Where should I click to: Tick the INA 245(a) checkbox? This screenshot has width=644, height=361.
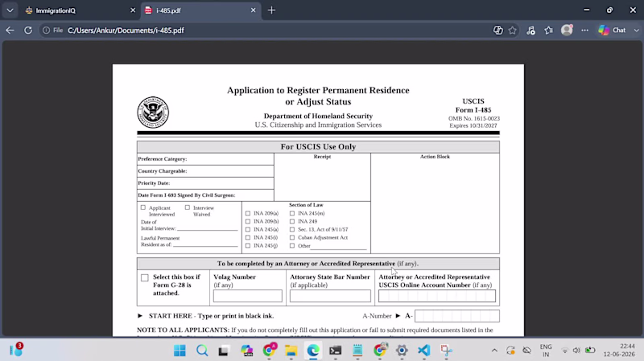pyautogui.click(x=248, y=229)
